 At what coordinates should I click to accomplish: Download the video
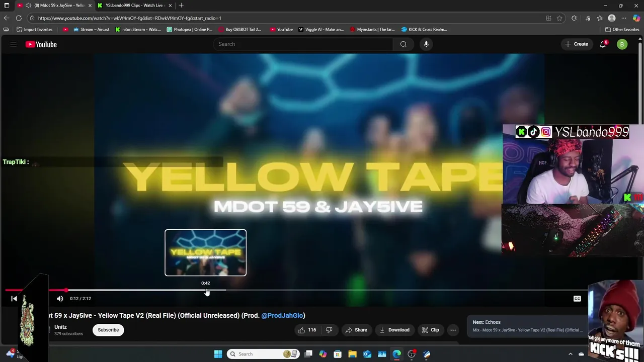(x=394, y=330)
